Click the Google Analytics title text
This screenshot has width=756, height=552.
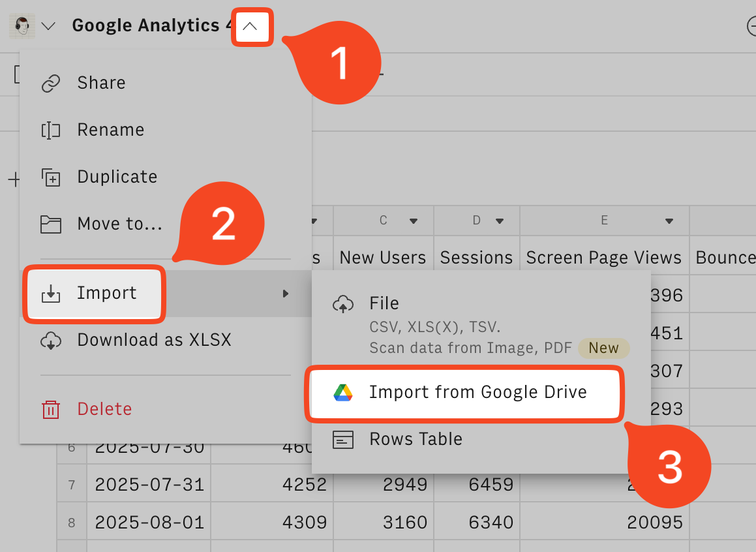152,25
